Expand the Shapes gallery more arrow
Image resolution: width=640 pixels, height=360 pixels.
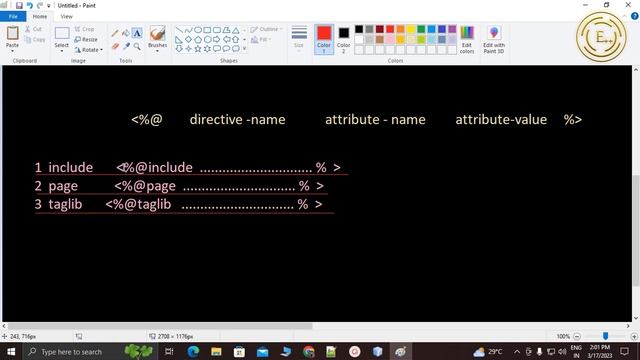(x=244, y=49)
